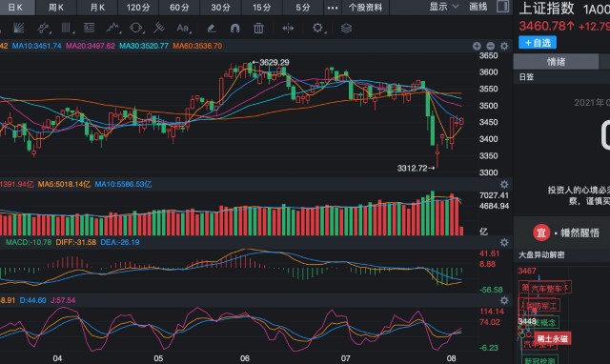The width and height of the screenshot is (610, 364).
Task: Click the 08 month marker on time axis
Action: click(451, 358)
